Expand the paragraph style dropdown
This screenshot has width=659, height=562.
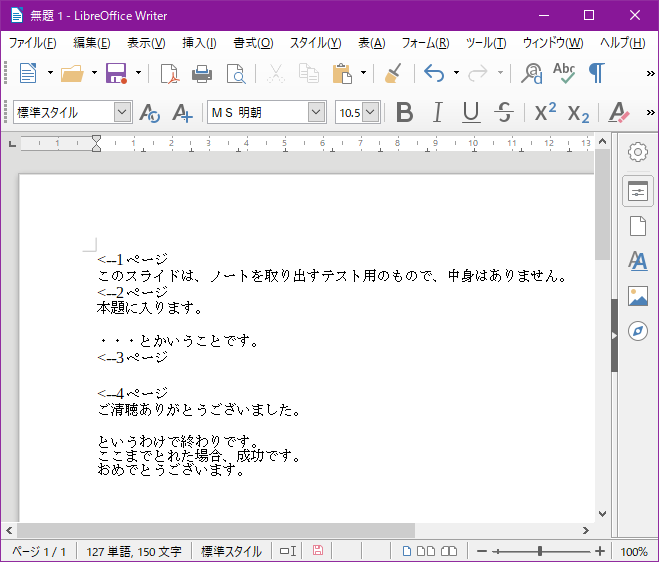coord(122,113)
